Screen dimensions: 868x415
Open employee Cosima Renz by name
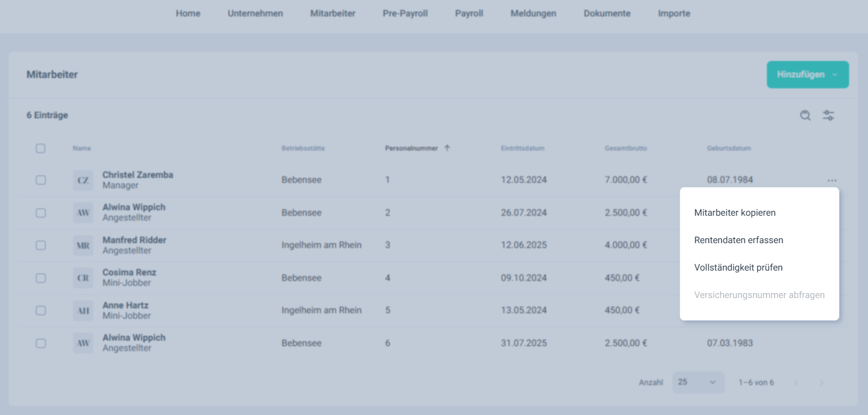pyautogui.click(x=129, y=272)
